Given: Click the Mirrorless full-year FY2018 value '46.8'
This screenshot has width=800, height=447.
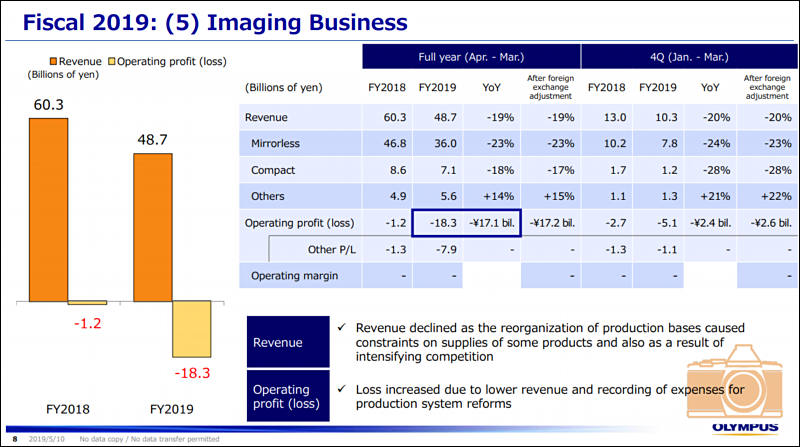Looking at the screenshot, I should 395,143.
